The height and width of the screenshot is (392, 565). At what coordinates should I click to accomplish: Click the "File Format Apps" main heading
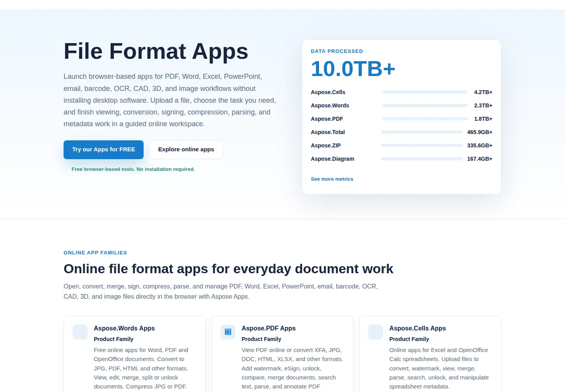click(x=156, y=51)
